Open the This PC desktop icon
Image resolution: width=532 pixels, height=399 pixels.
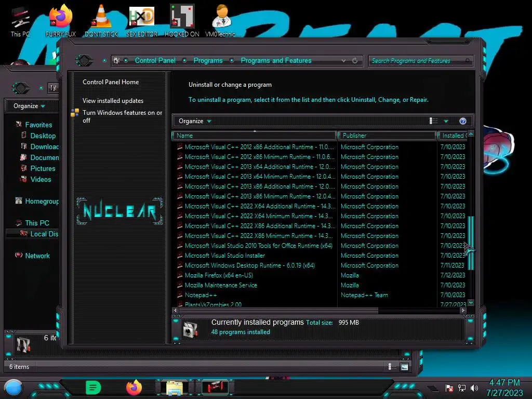coord(20,21)
